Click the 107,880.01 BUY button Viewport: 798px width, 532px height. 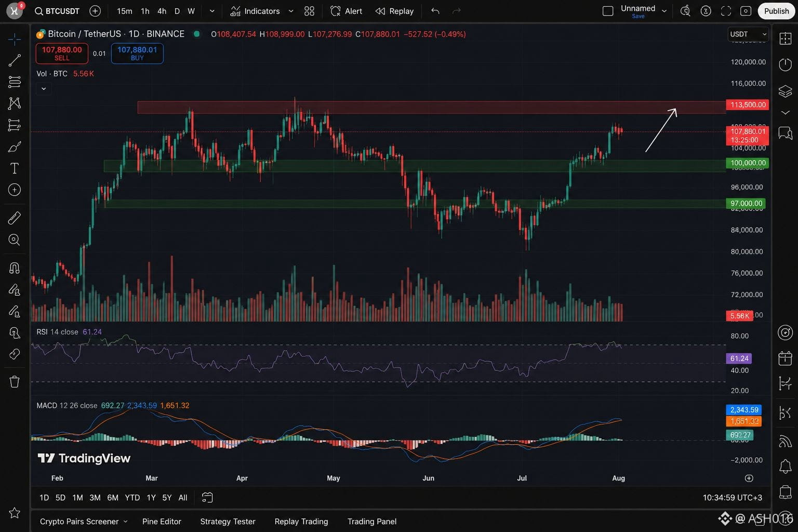coord(137,54)
